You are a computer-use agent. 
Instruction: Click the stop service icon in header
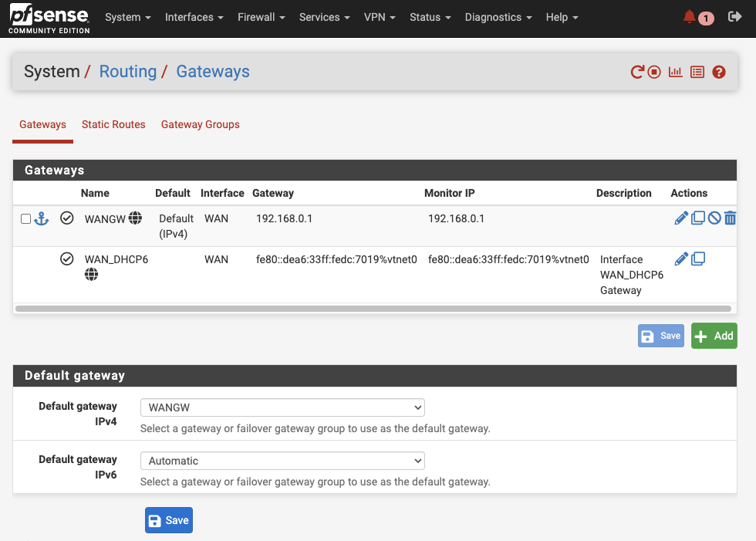(654, 72)
